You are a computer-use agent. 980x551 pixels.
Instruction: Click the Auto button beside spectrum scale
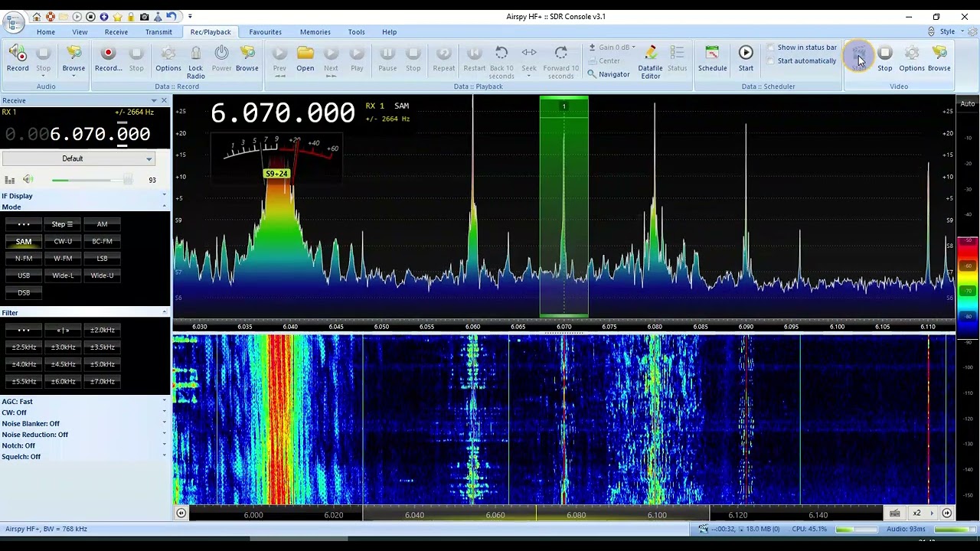point(968,104)
